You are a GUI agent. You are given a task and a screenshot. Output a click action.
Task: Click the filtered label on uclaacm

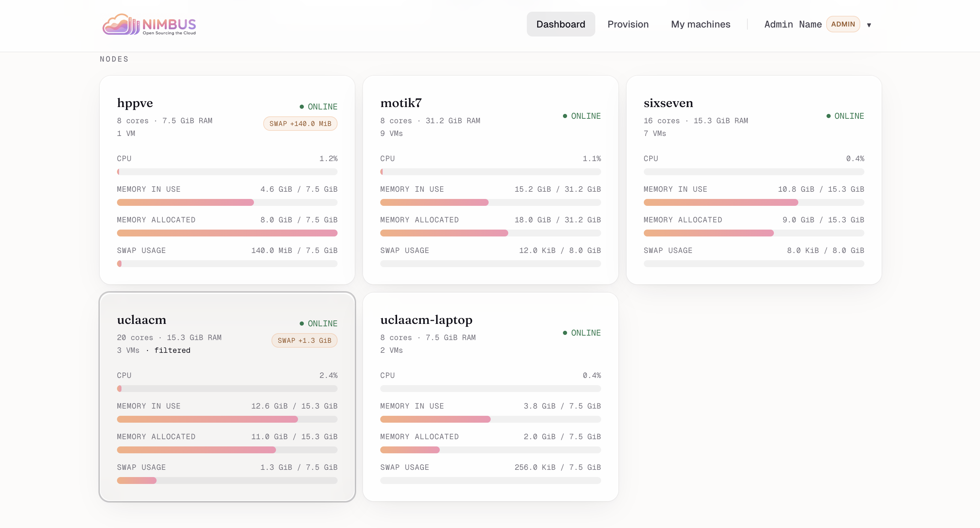(x=172, y=350)
